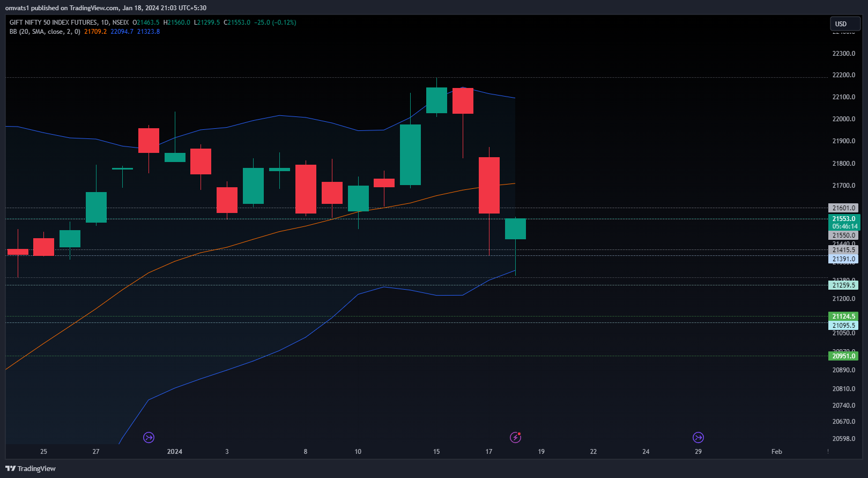Click the upper band value 22094.7
The height and width of the screenshot is (478, 868).
coord(122,32)
